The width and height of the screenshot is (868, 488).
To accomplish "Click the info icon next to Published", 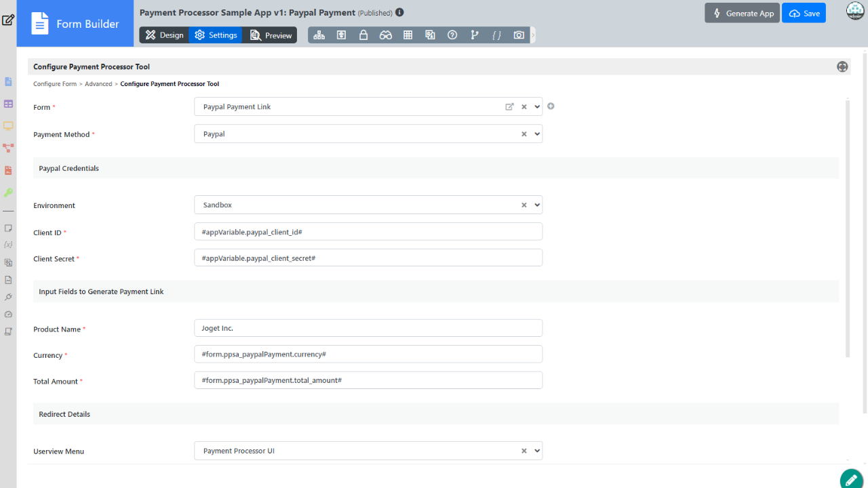I will (x=399, y=12).
